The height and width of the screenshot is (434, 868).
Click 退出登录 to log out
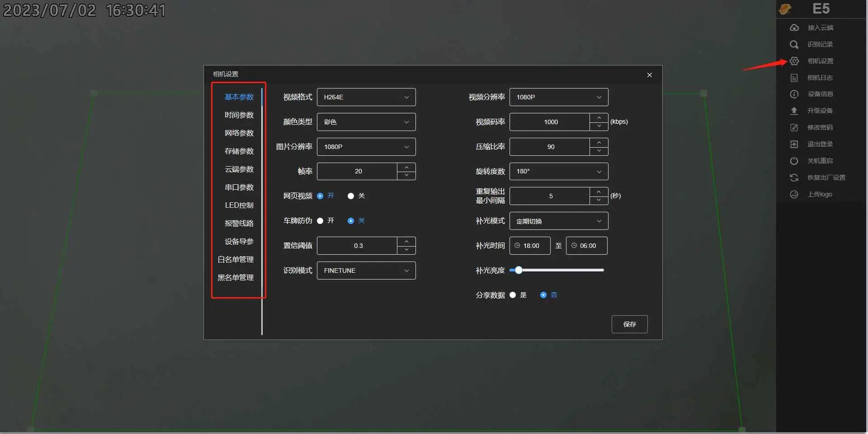coord(821,144)
